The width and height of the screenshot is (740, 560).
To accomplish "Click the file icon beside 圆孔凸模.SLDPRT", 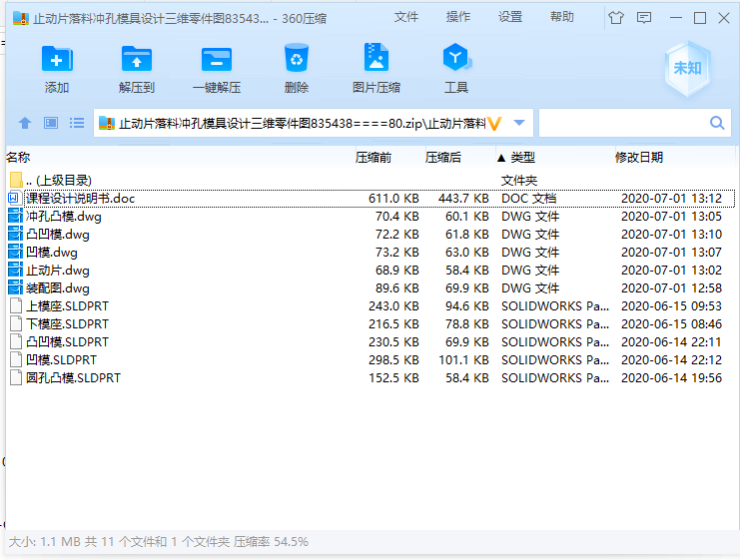I will tap(16, 377).
